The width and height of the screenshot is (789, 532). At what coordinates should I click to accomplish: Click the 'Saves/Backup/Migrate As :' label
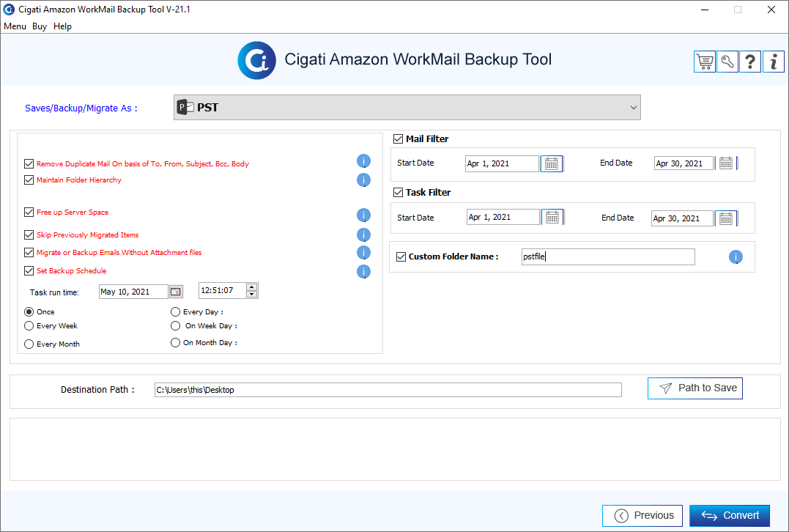point(81,108)
